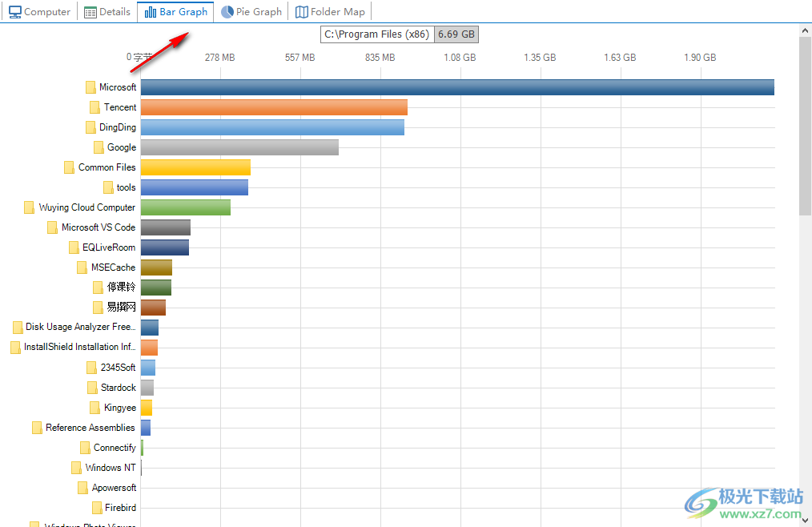Select the light blue DingDing bar
The image size is (812, 527).
coord(272,127)
